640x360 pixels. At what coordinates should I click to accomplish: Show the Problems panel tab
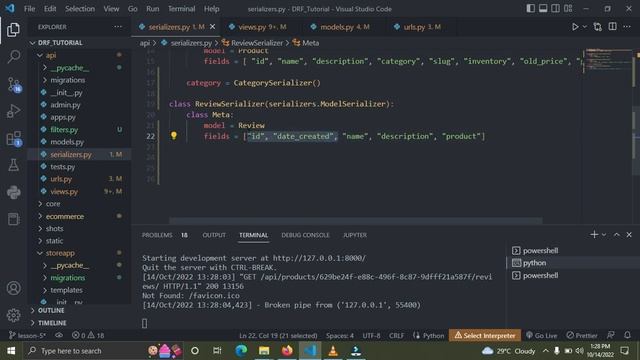(x=164, y=235)
